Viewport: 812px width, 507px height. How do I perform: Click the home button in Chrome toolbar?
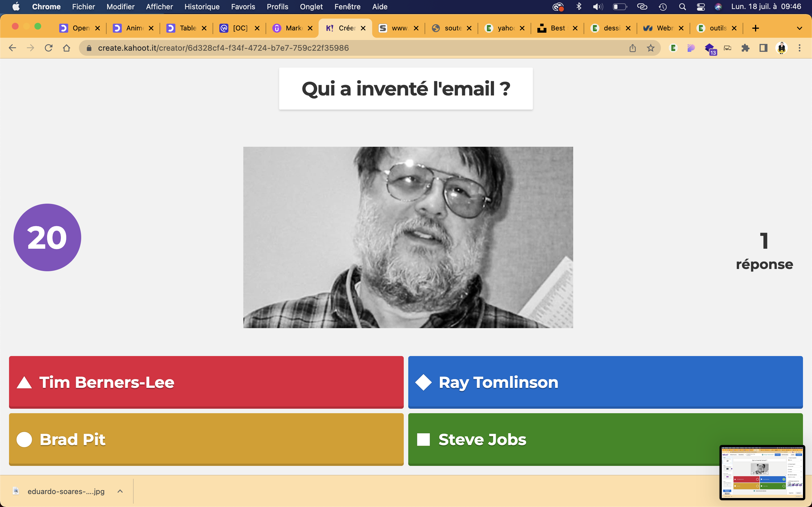tap(67, 48)
